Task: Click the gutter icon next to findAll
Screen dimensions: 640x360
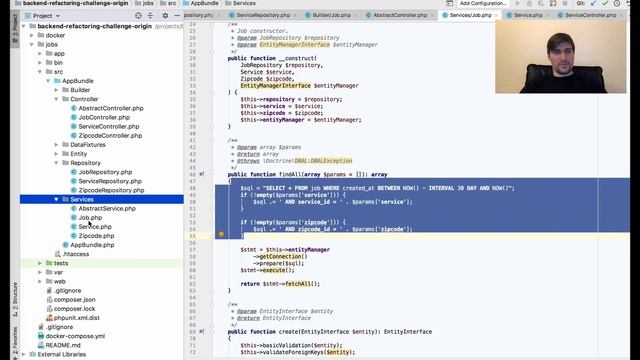Action: click(x=202, y=174)
